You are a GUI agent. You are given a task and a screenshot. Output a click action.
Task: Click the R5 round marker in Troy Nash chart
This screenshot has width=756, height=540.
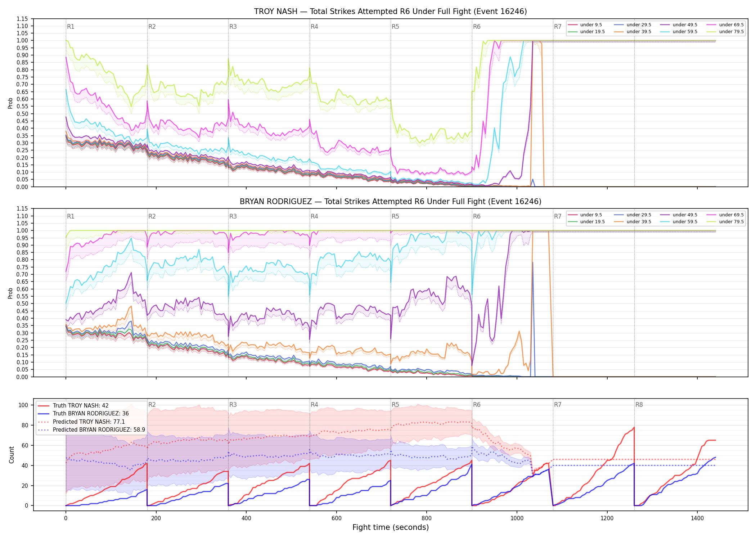pyautogui.click(x=395, y=27)
